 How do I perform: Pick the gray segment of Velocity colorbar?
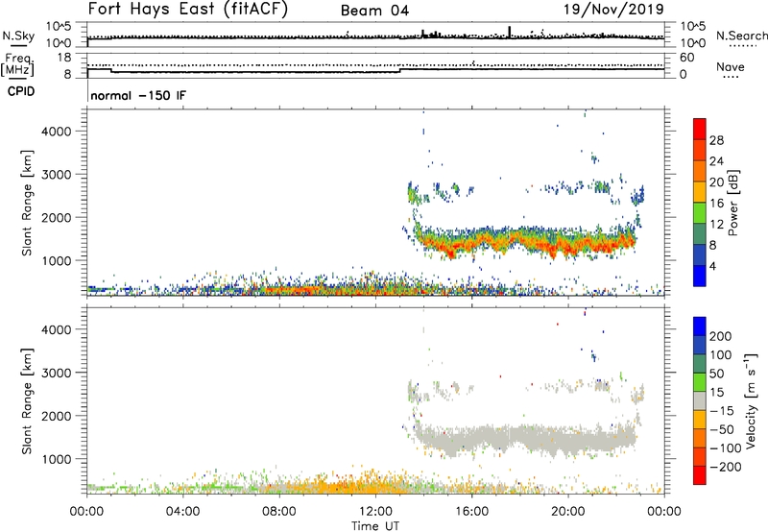pos(700,400)
